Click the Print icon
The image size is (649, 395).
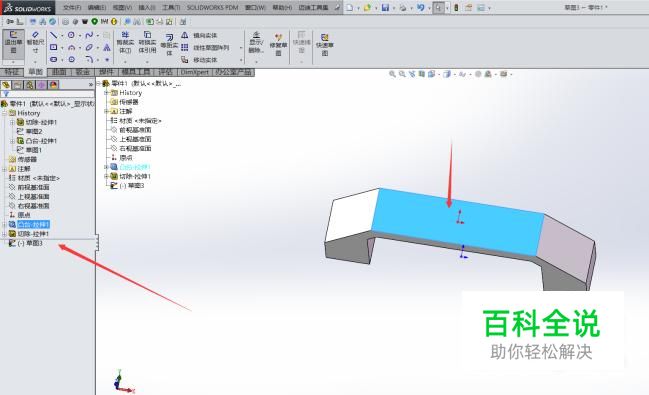tap(403, 7)
